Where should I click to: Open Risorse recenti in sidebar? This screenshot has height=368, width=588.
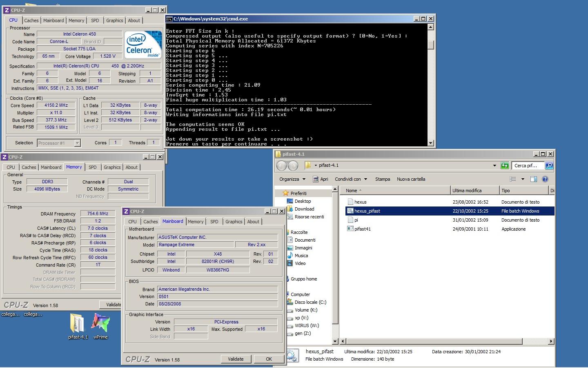(x=309, y=217)
